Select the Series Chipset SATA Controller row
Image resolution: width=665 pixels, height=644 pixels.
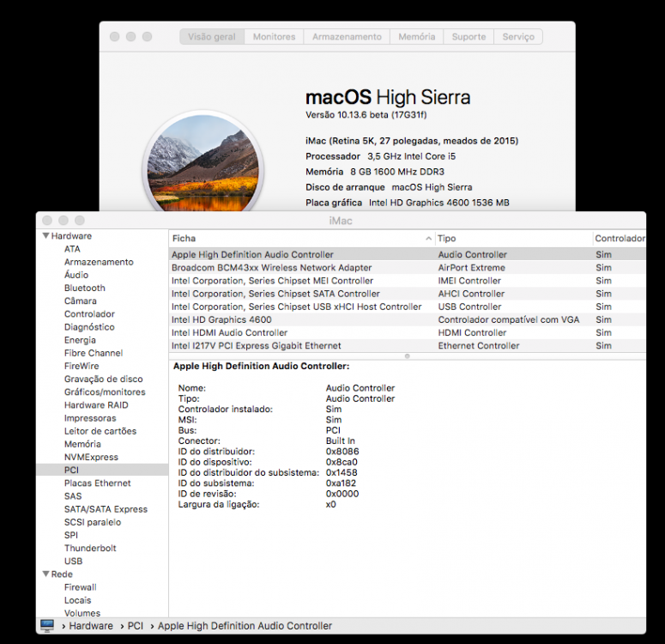[x=407, y=294]
